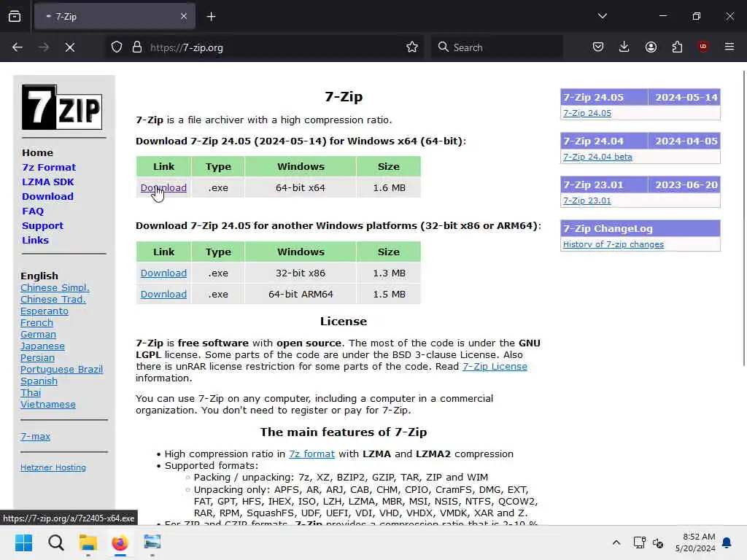Switch language to Persian
This screenshot has width=747, height=560.
coord(38,357)
